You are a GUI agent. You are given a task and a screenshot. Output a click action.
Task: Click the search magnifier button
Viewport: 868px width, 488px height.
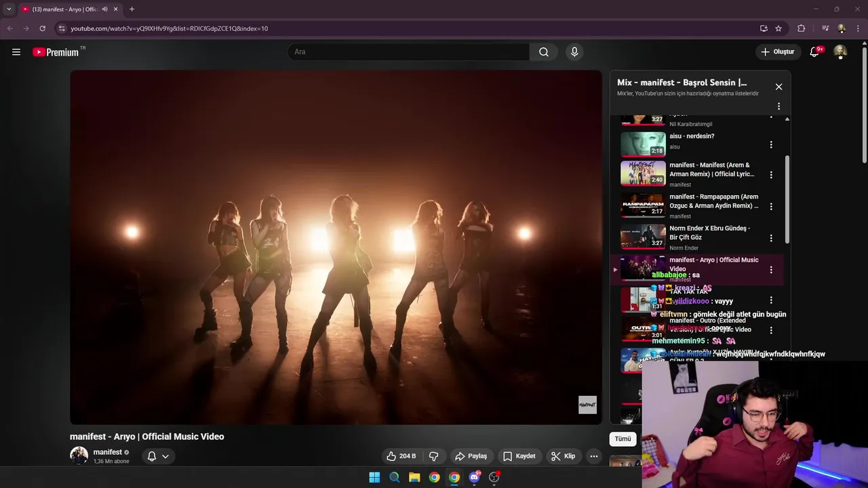(x=544, y=52)
